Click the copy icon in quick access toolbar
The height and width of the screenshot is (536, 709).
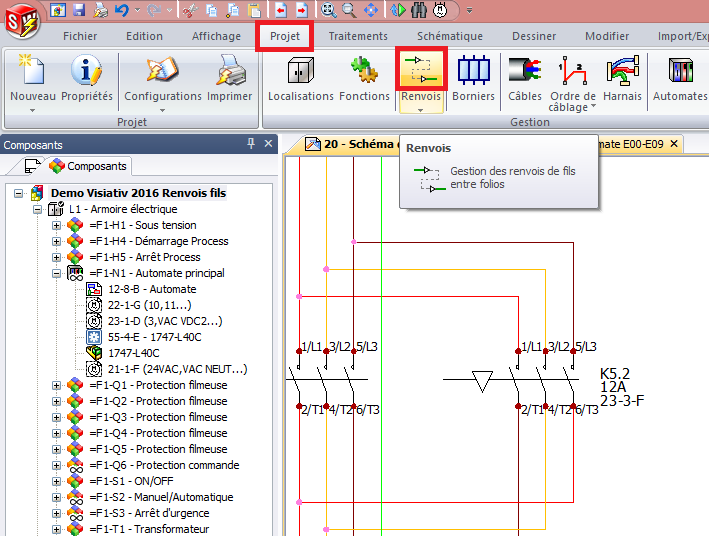click(x=211, y=10)
